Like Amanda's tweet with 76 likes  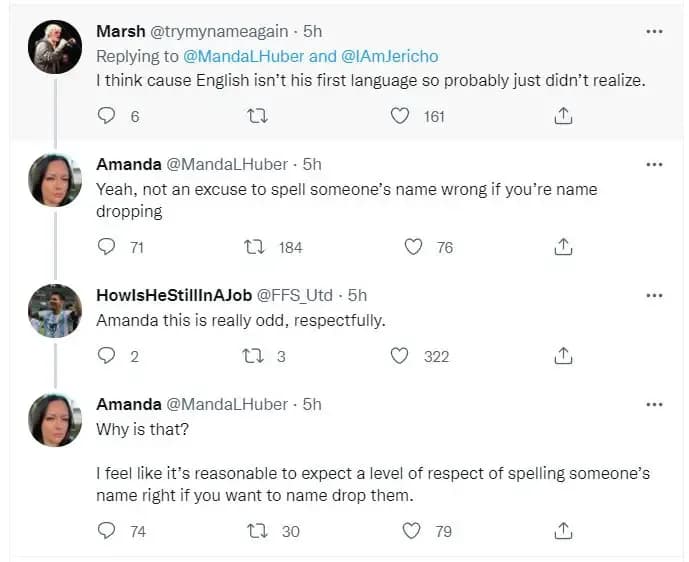pos(413,246)
